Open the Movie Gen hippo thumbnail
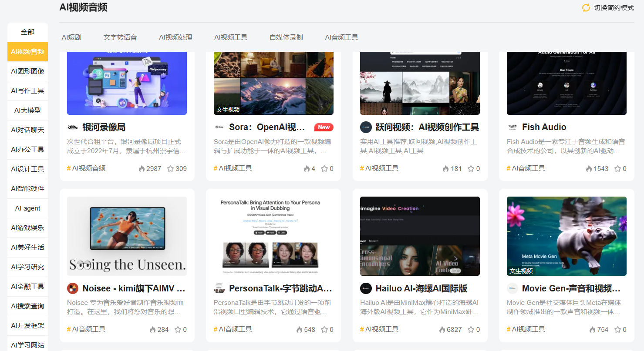 tap(566, 236)
